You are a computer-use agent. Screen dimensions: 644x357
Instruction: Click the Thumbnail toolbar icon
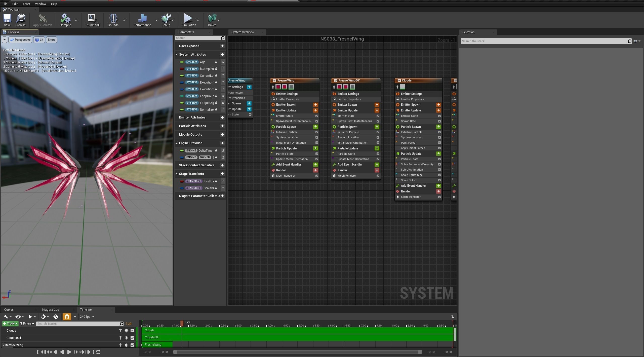pyautogui.click(x=92, y=18)
